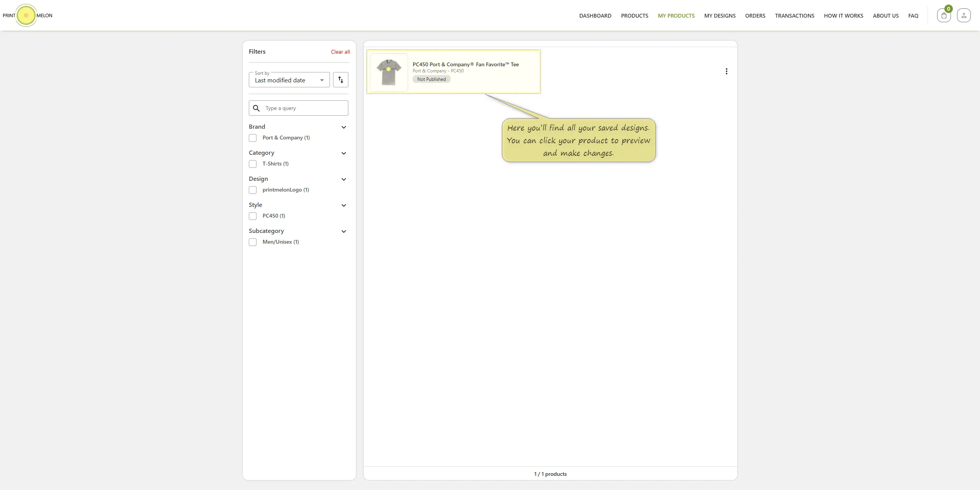Screen dimensions: 980x490
Task: Click the magnifier search icon
Action: 256,108
